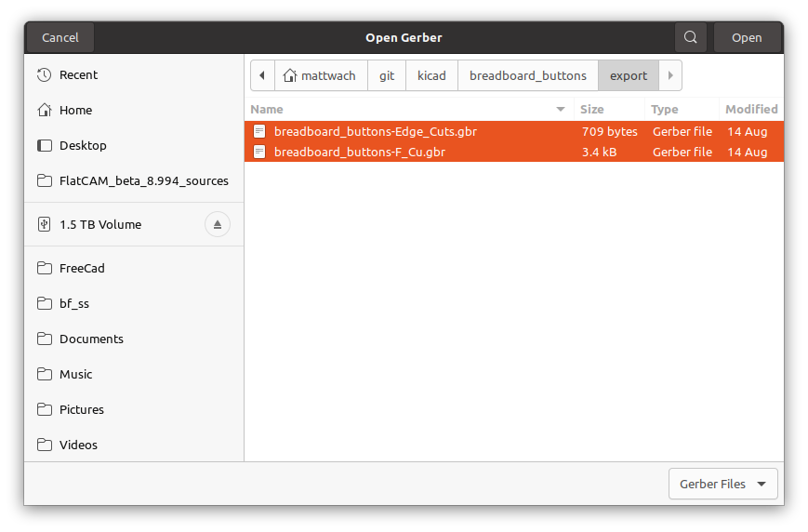Open FreeCad bookmark label
This screenshot has height=532, width=808.
82,268
